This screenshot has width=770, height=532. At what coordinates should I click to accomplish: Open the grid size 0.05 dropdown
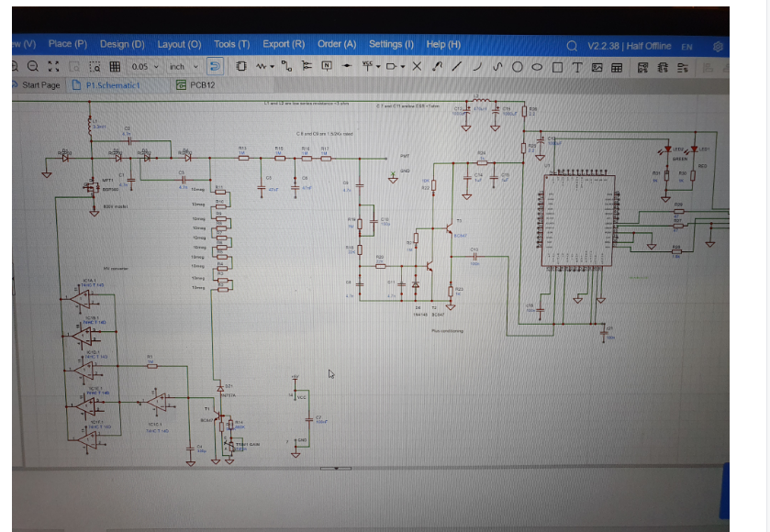145,66
